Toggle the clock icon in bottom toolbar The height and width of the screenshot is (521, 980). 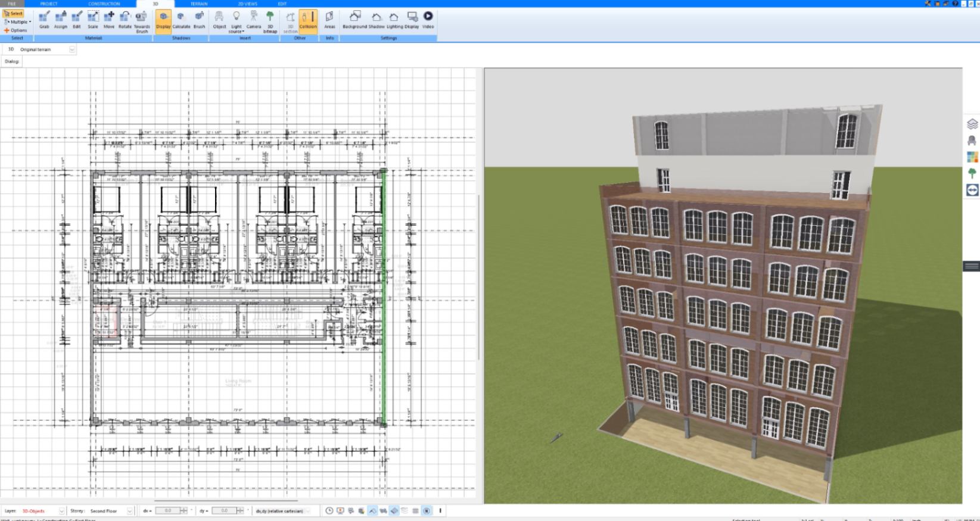[329, 511]
